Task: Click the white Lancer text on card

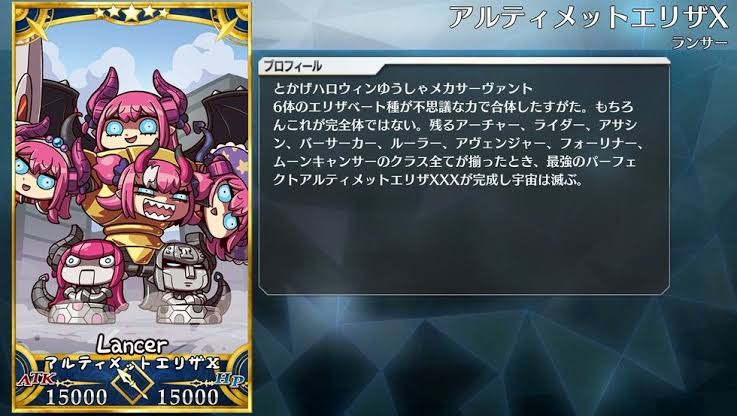Action: (x=132, y=345)
